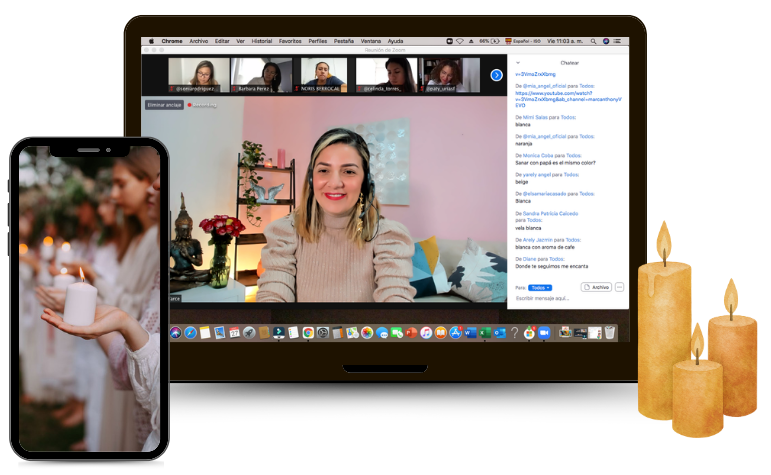
Task: Launch Safari from the dock
Action: (190, 333)
